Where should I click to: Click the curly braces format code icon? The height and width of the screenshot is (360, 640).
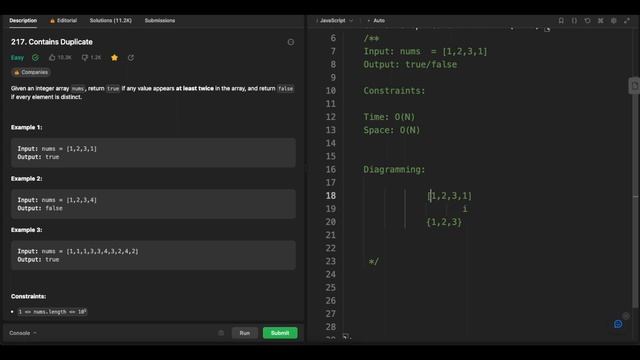point(574,20)
